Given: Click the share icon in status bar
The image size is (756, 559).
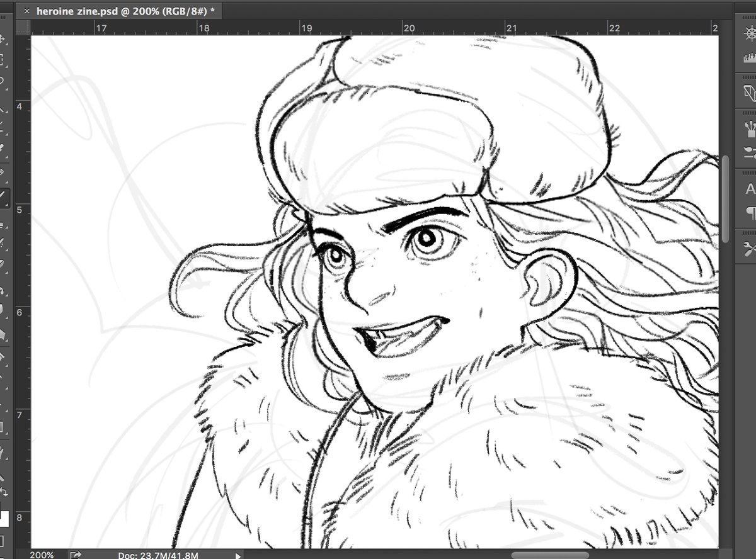Looking at the screenshot, I should click(x=76, y=555).
